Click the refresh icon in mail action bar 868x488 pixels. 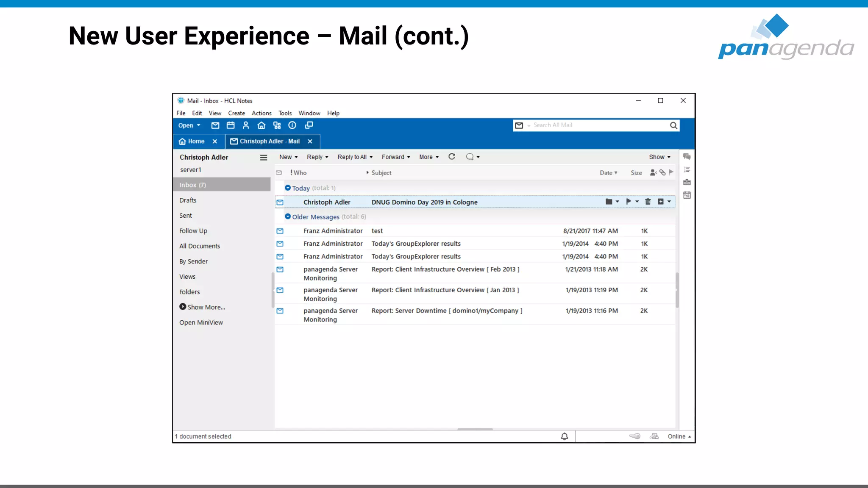(x=452, y=157)
